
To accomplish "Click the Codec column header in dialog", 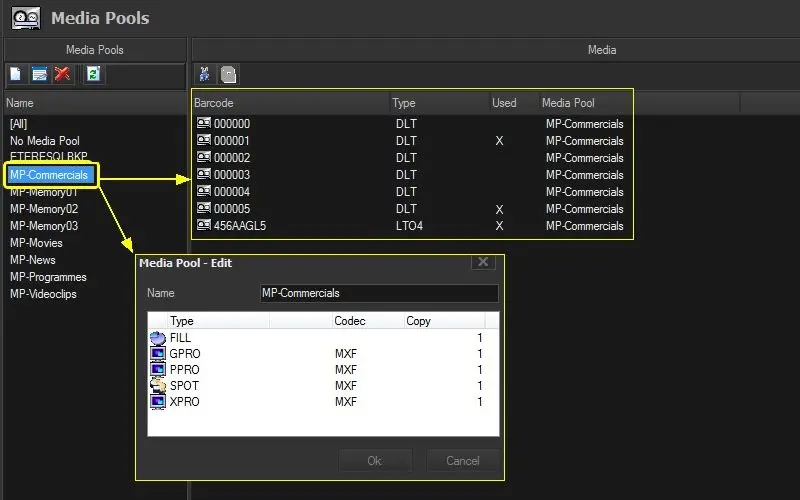I will [x=366, y=321].
